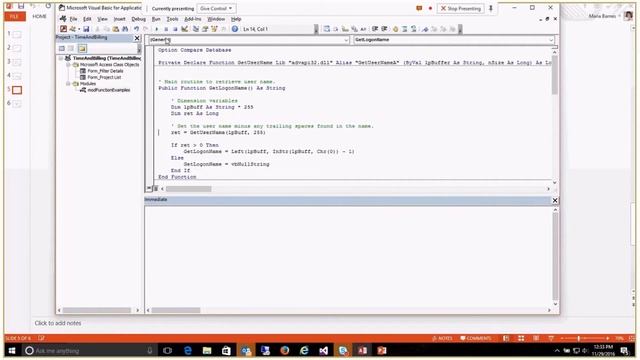Open the GetLogonName procedure dropdown
The image size is (640, 360).
coord(551,40)
